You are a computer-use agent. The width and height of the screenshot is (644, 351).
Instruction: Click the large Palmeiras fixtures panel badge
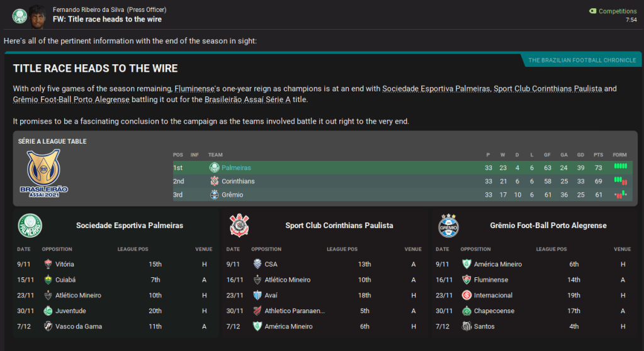coord(30,226)
